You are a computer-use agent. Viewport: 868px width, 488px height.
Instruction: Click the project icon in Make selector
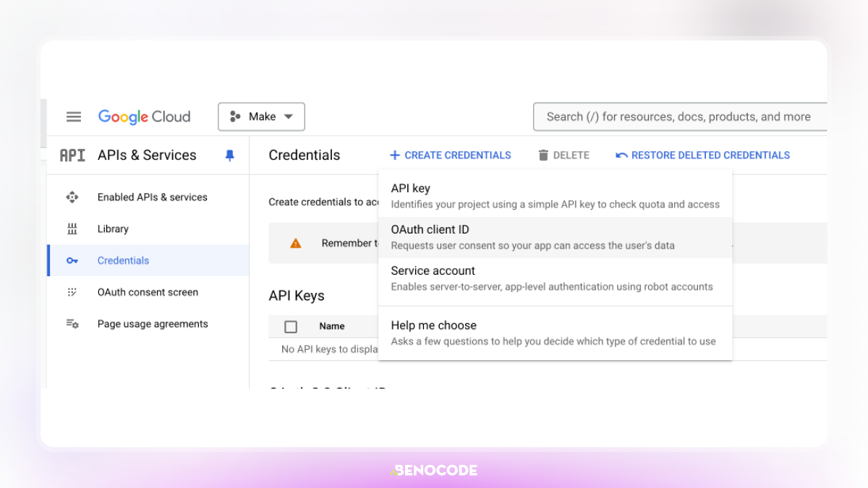234,116
